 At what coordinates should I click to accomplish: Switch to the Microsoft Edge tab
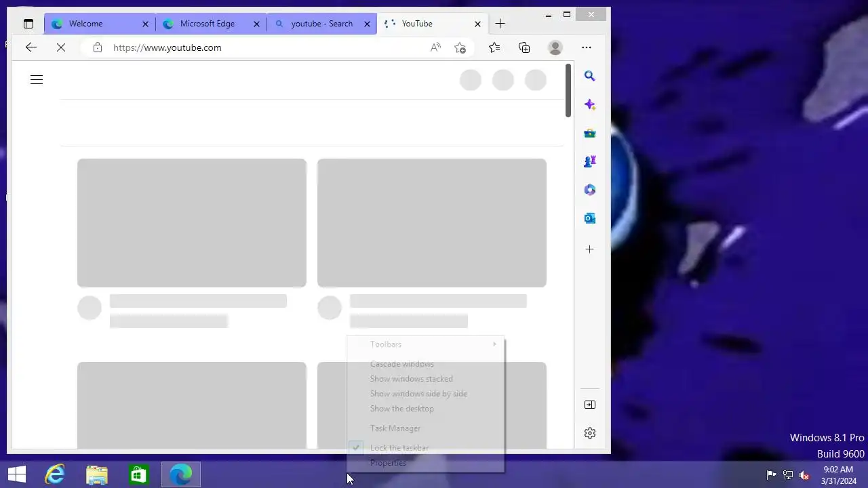[x=212, y=24]
